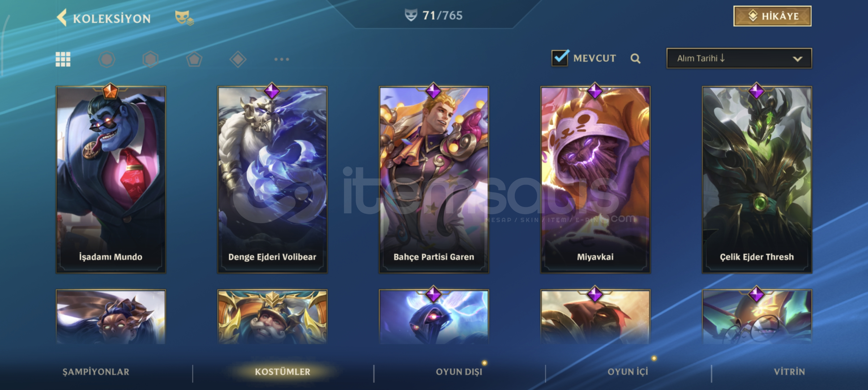Select the all-skins grid filter icon

pos(63,59)
